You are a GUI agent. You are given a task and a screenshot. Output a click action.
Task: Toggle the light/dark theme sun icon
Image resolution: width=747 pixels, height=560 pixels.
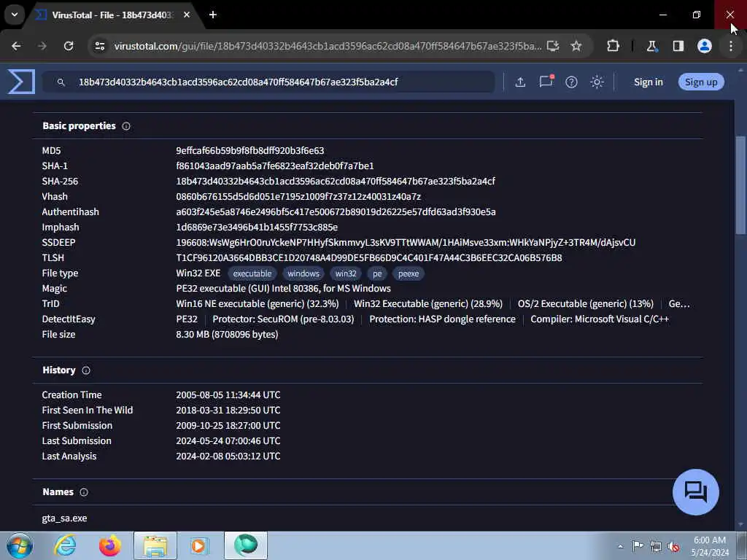coord(597,82)
